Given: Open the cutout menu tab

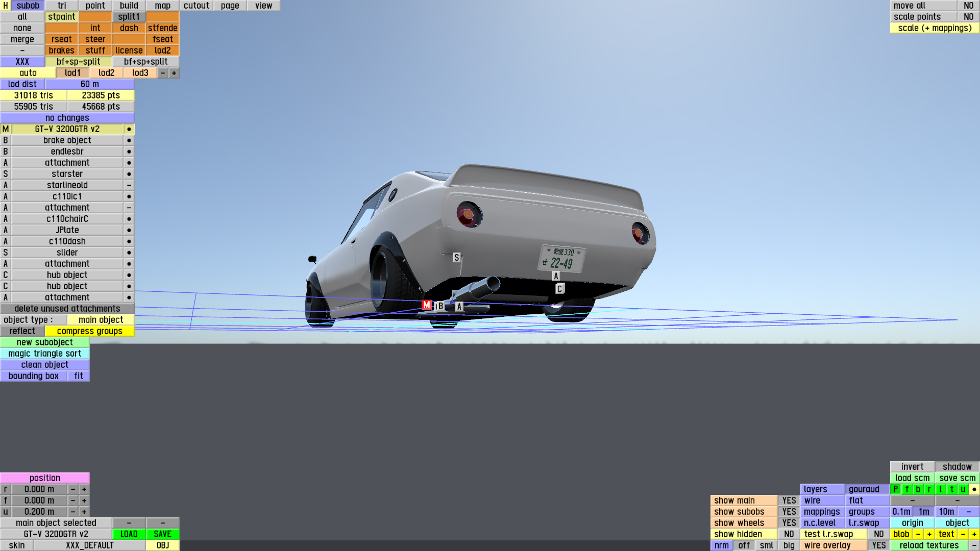Looking at the screenshot, I should [x=196, y=6].
